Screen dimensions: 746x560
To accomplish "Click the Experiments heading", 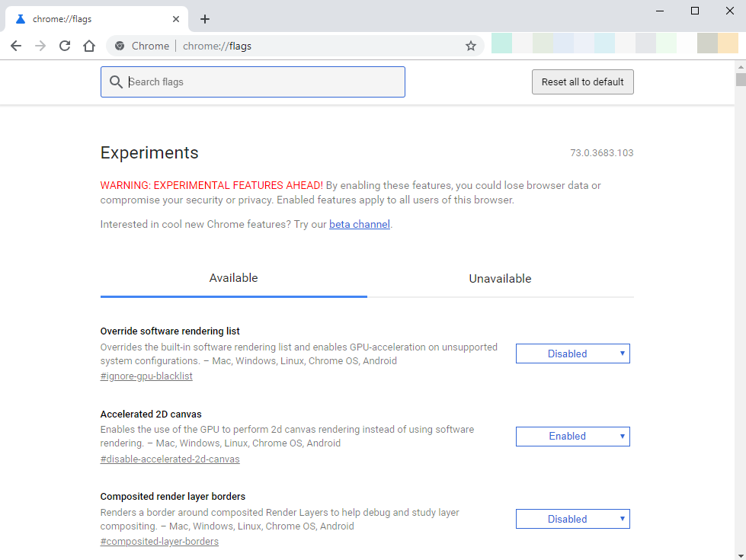I will [149, 152].
